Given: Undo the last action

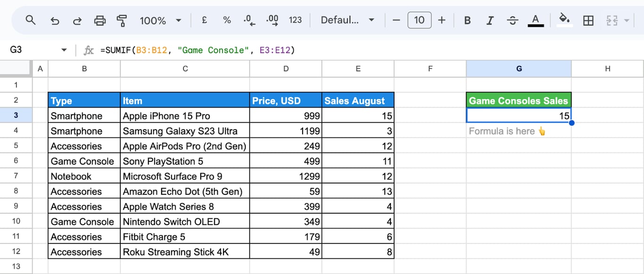Looking at the screenshot, I should pos(55,20).
